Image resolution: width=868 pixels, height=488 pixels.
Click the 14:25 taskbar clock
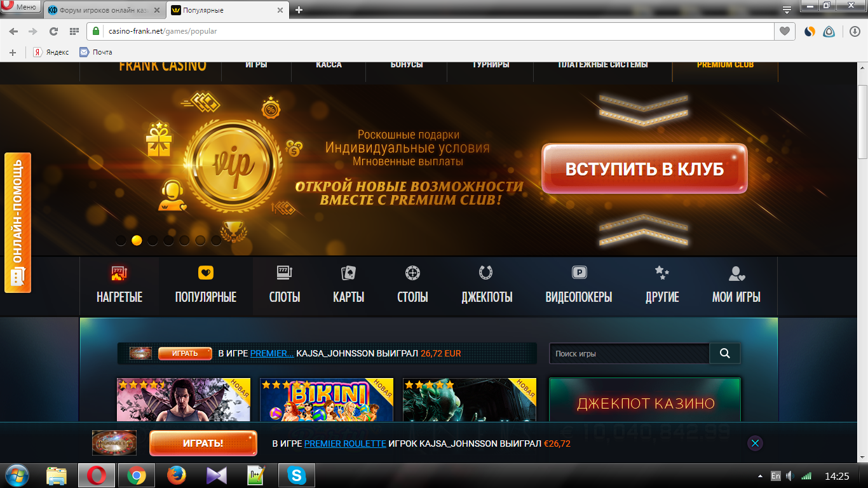click(x=836, y=476)
